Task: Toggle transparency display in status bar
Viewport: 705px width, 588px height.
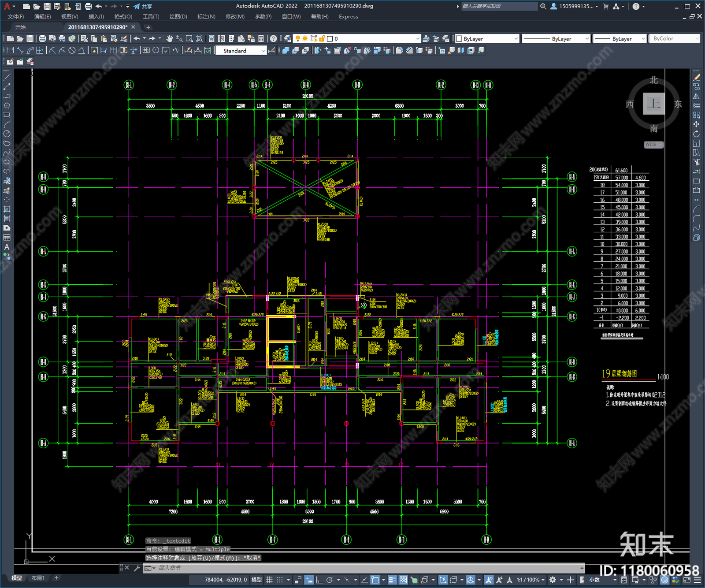Action: pyautogui.click(x=403, y=580)
